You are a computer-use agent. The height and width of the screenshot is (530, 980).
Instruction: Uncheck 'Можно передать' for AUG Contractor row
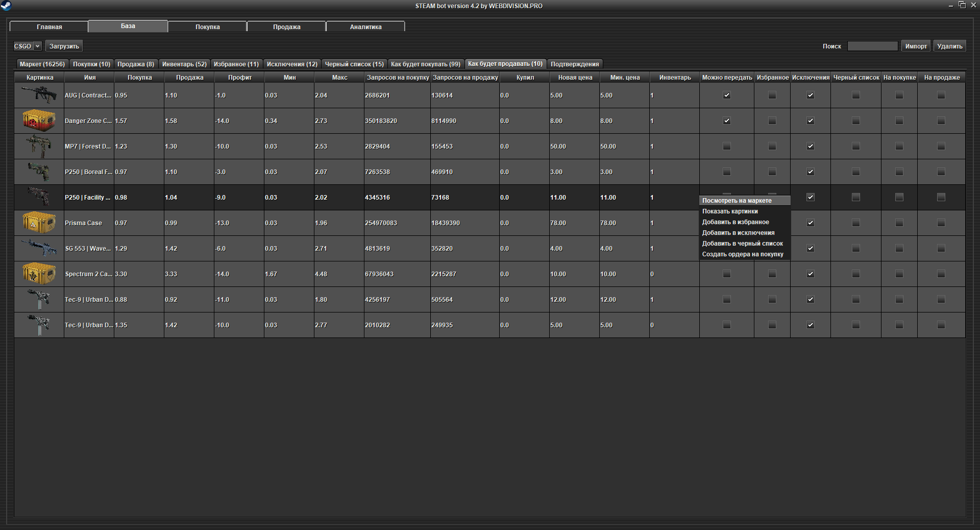click(727, 95)
